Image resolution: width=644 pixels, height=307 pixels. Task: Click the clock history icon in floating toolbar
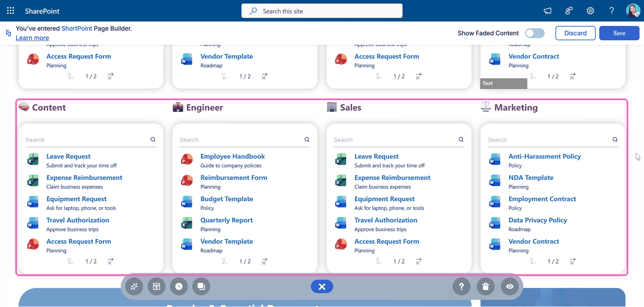pos(179,286)
